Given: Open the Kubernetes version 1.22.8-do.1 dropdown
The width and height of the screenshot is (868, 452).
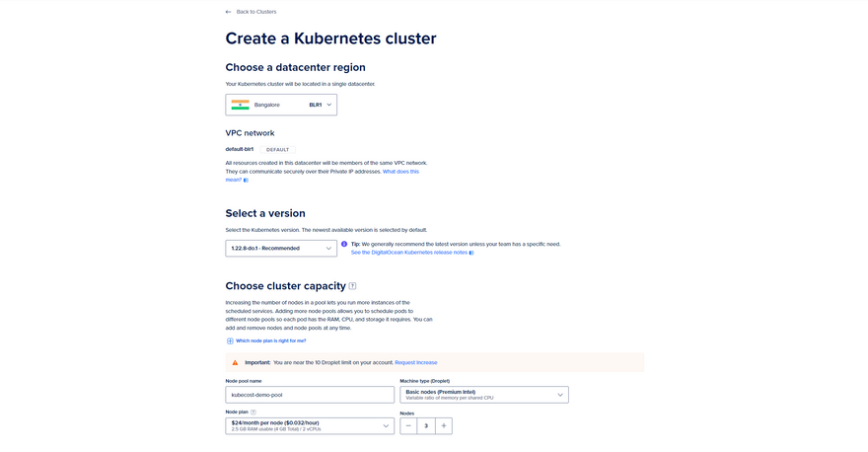Looking at the screenshot, I should click(281, 249).
